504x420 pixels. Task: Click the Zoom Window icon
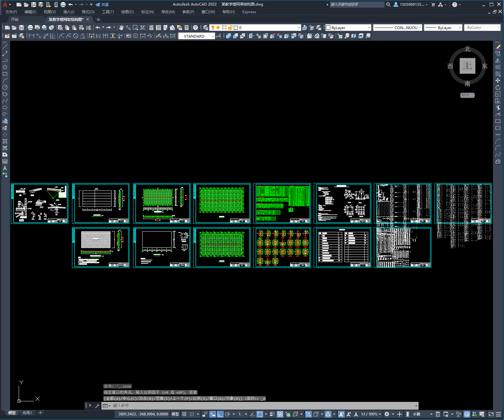(135, 28)
